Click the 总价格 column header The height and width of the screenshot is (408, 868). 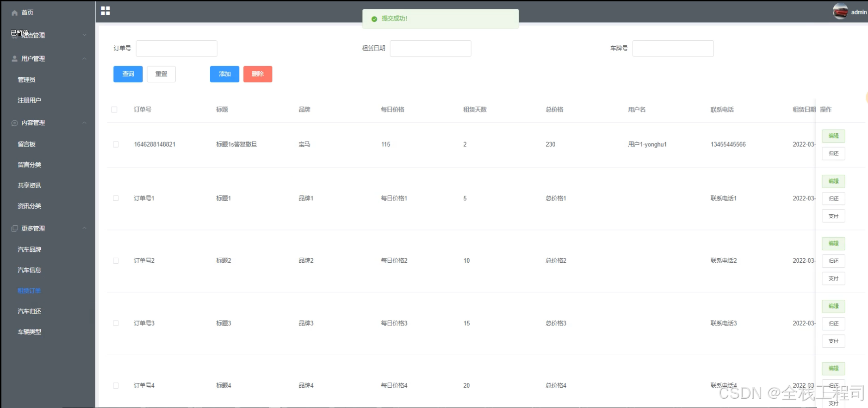[x=554, y=110]
